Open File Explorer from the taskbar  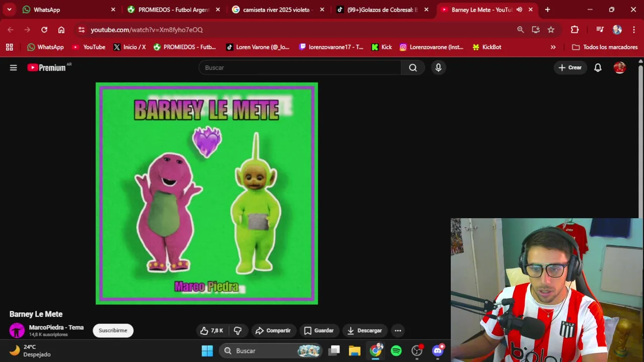(x=355, y=351)
